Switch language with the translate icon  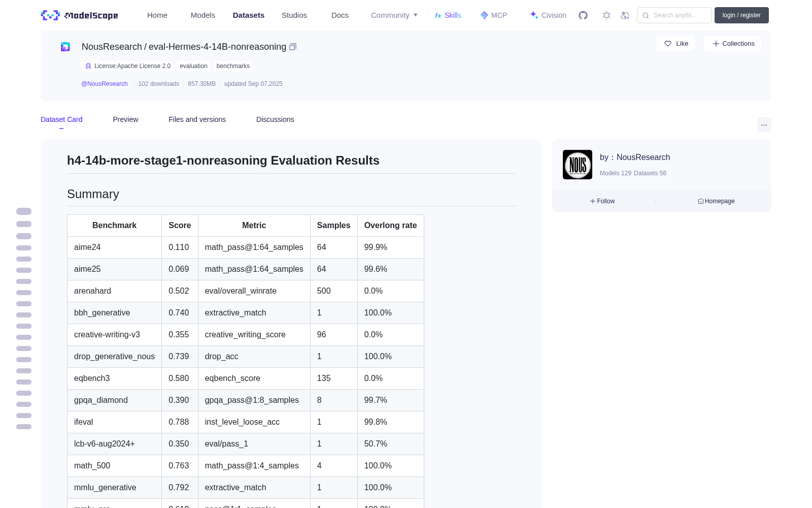625,15
